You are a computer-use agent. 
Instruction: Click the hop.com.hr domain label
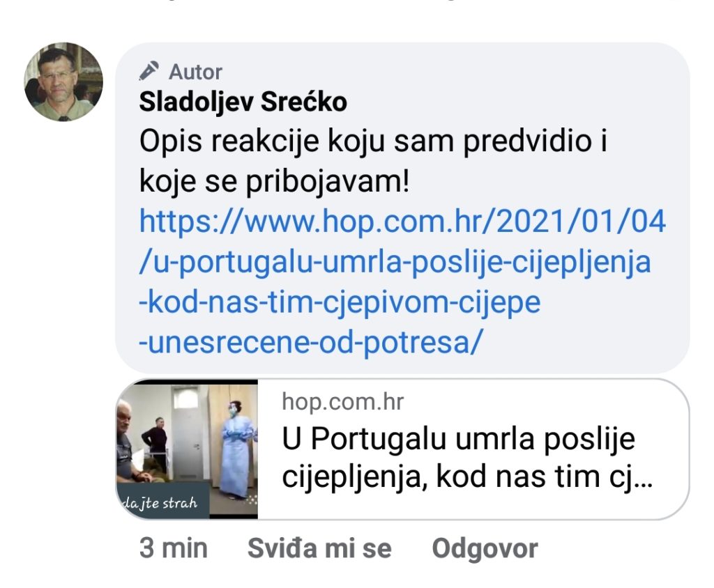coord(342,402)
